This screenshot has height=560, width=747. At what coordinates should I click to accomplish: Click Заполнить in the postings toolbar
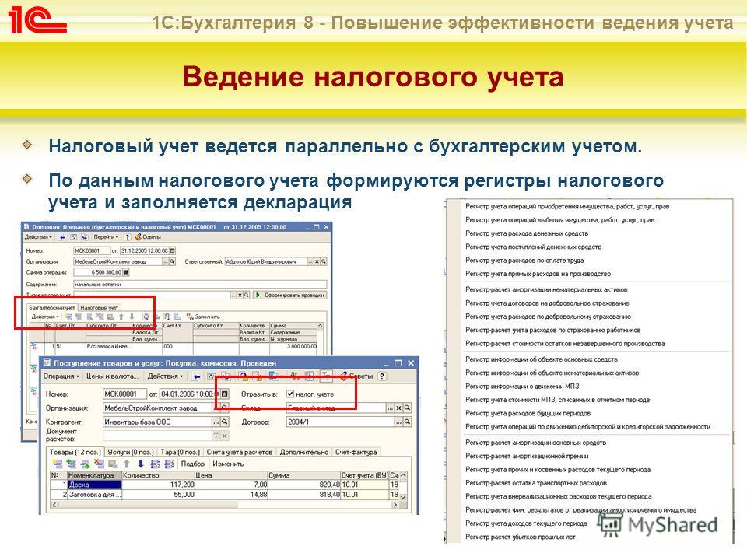pyautogui.click(x=203, y=317)
